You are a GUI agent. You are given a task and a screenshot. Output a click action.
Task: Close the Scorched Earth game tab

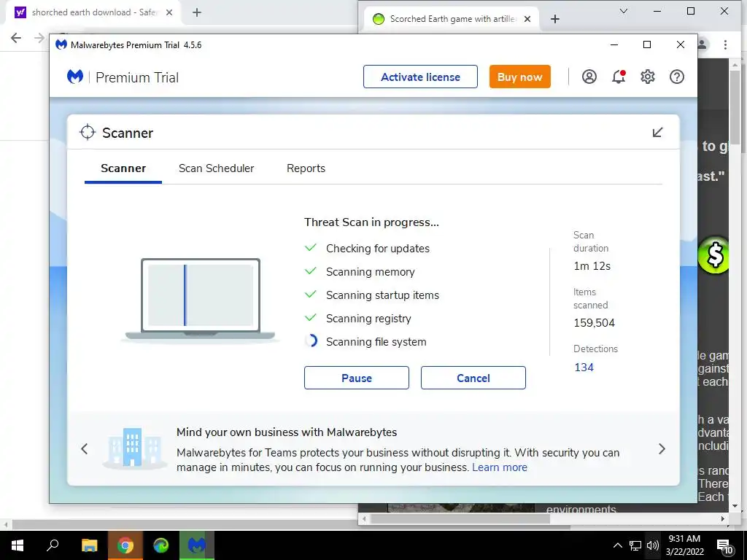pyautogui.click(x=527, y=19)
